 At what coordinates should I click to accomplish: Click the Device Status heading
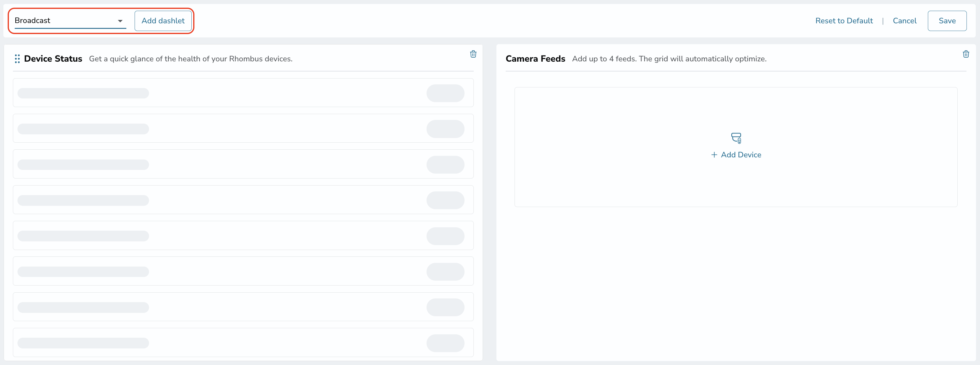[53, 59]
